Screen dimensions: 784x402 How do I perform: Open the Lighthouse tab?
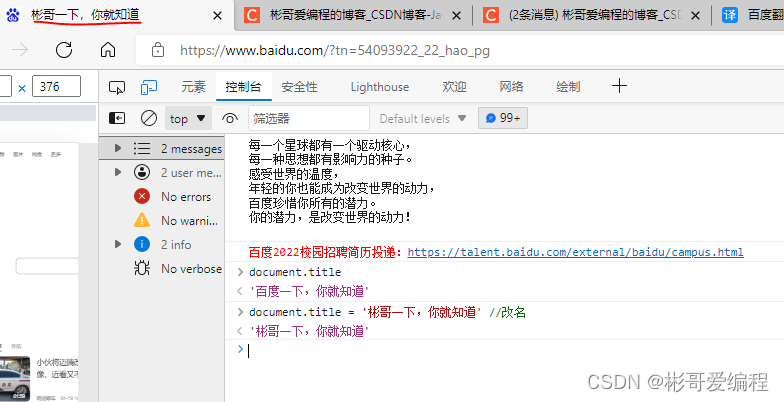pos(380,87)
